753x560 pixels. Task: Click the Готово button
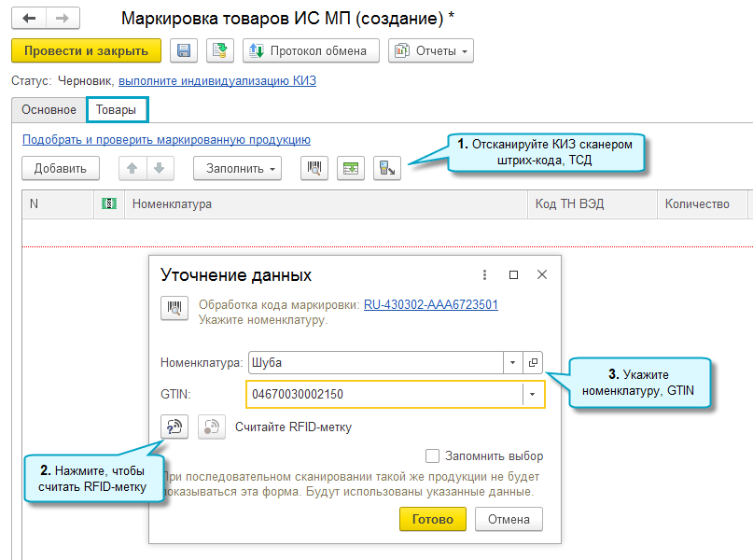point(433,519)
